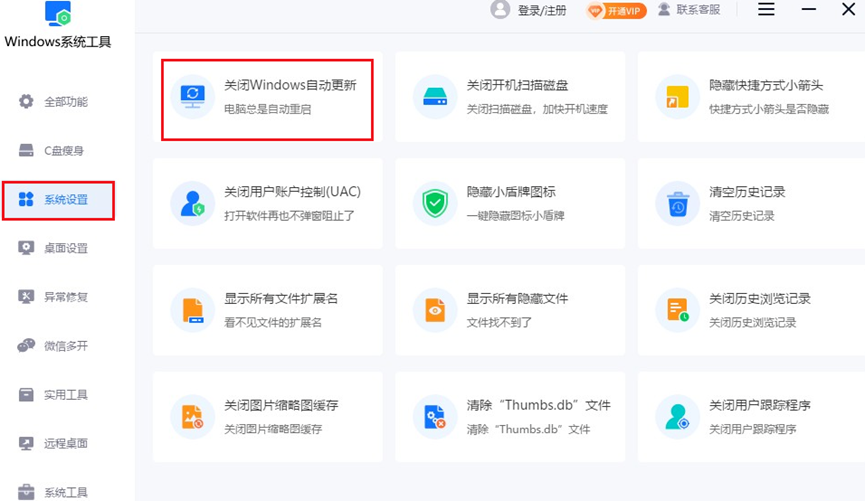Click the 实用工具 box icon

[x=26, y=395]
